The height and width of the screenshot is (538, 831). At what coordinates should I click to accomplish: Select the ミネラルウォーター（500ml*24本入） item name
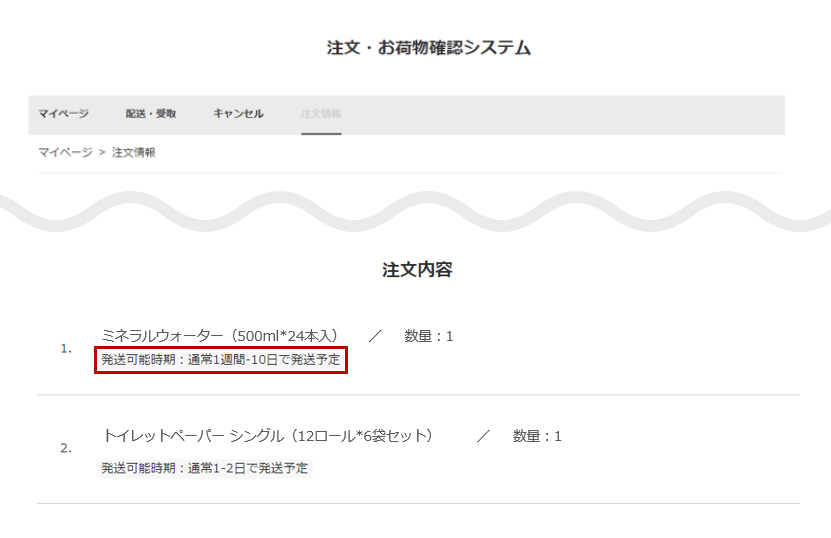(x=220, y=336)
